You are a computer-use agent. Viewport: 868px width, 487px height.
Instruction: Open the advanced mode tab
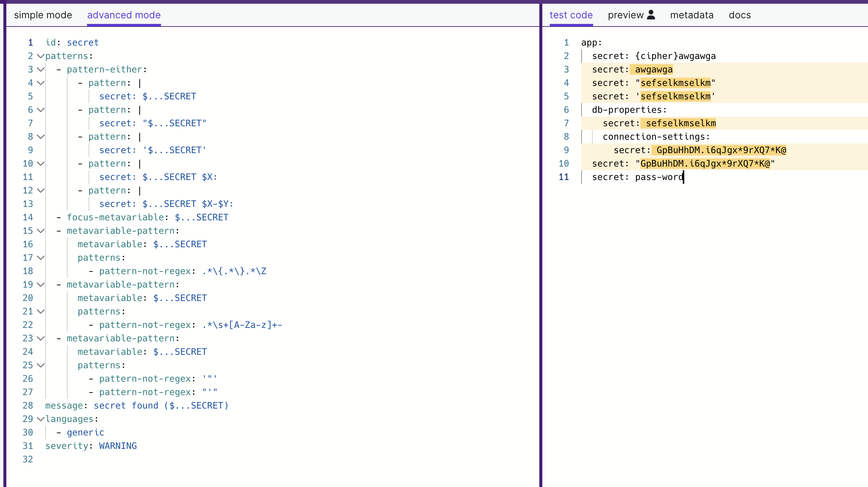[x=124, y=15]
